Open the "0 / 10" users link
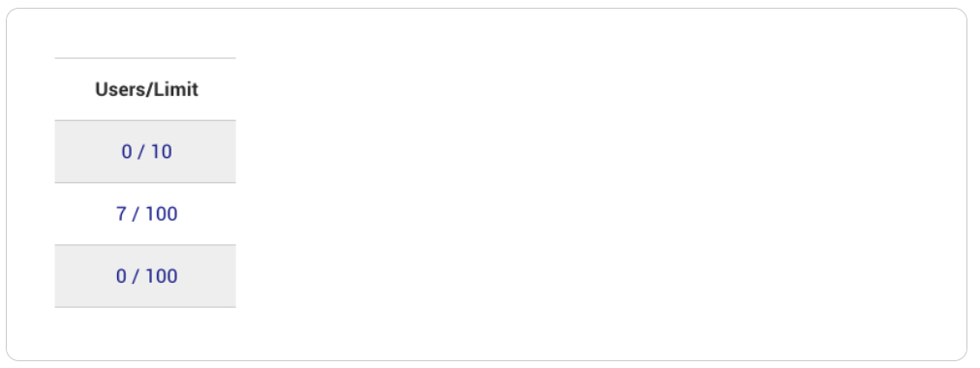Viewport: 980px width, 368px height. click(146, 152)
